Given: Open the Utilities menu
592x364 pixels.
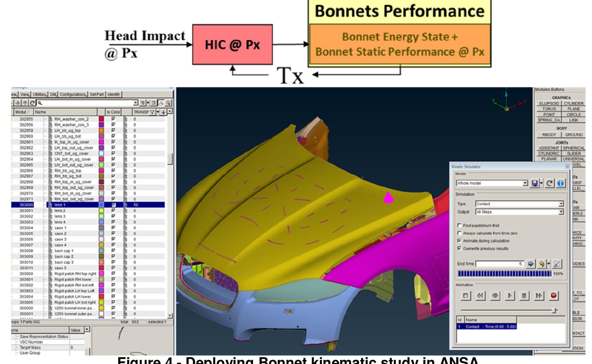Looking at the screenshot, I should pyautogui.click(x=40, y=94).
